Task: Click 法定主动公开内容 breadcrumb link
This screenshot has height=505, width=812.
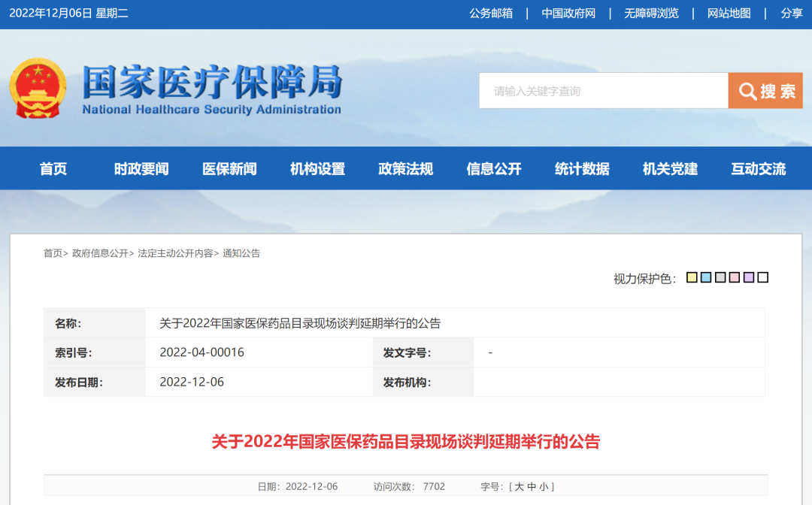Action: pos(175,253)
